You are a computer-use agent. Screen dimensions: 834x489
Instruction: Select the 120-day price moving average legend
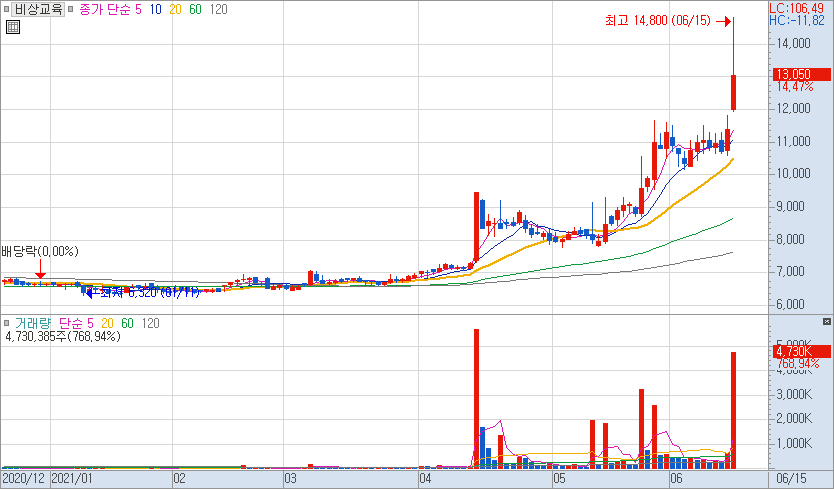(x=219, y=10)
